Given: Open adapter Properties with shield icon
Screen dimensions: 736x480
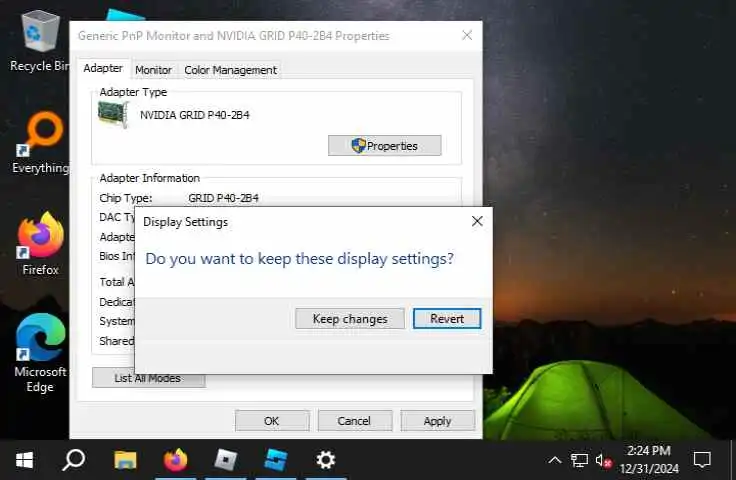Looking at the screenshot, I should click(x=384, y=146).
